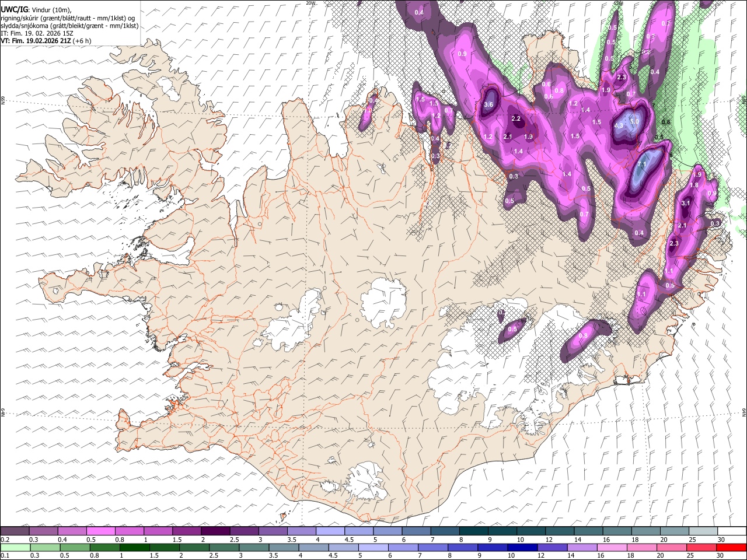Image resolution: width=747 pixels, height=560 pixels.
Task: Pick the pale grey 25–30 snow legend swatch
Action: pyautogui.click(x=703, y=531)
